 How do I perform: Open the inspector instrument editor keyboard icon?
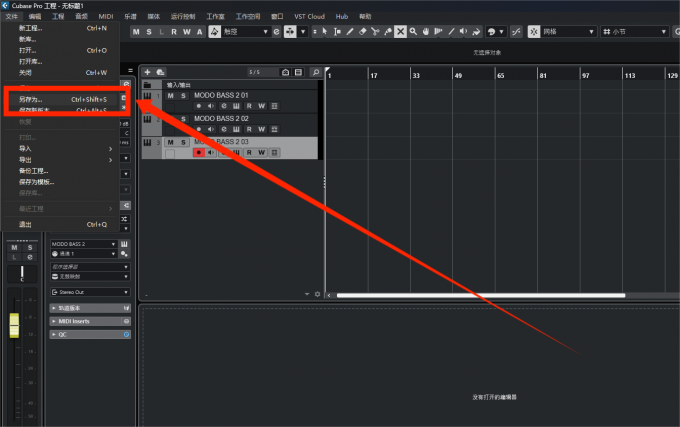tap(124, 244)
